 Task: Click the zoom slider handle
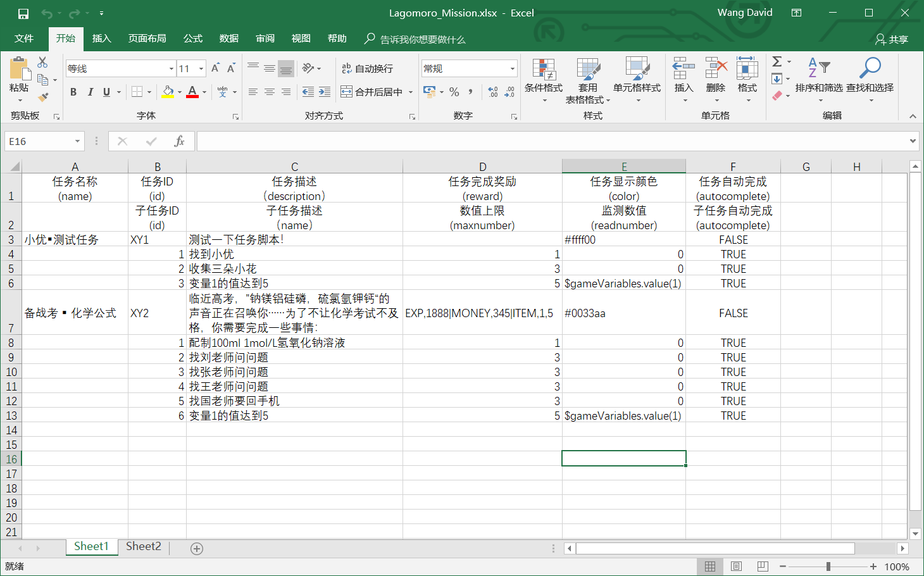click(x=828, y=567)
